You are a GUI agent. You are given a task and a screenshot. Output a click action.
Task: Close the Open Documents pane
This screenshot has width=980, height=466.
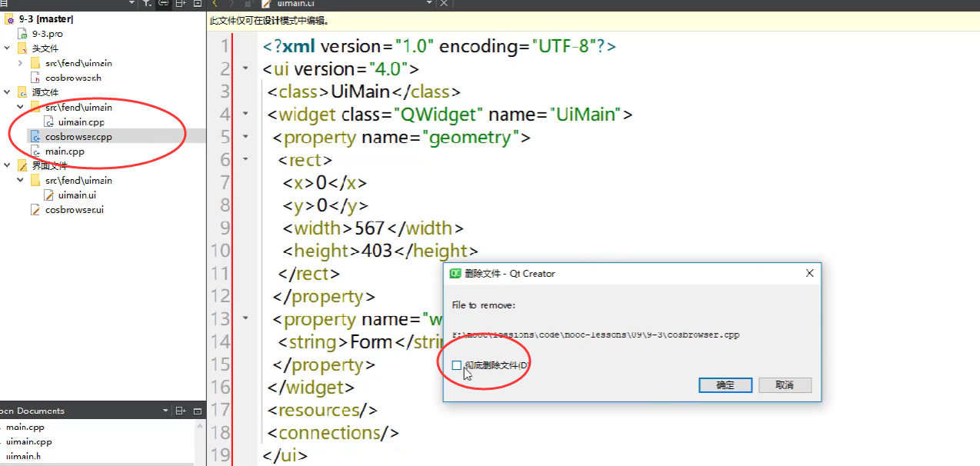(x=198, y=411)
